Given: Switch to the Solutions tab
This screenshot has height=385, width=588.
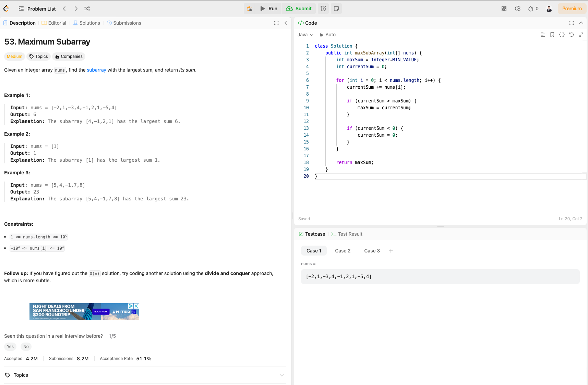Looking at the screenshot, I should [87, 23].
